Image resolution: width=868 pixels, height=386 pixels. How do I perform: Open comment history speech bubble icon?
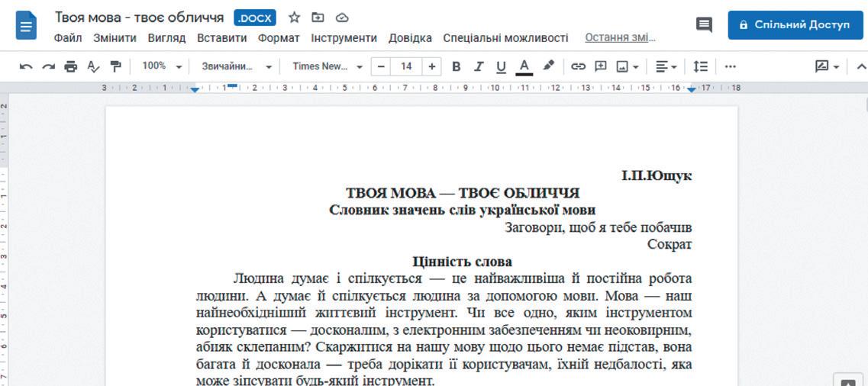[x=704, y=25]
